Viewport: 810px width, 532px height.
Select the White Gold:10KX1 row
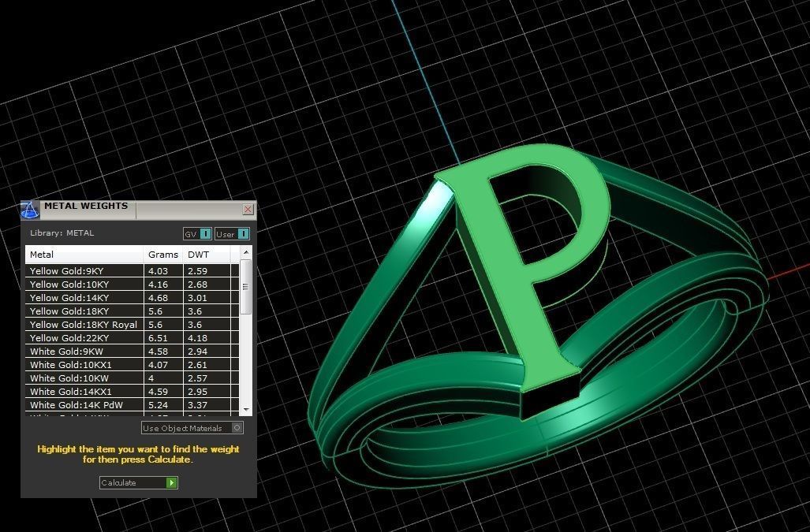132,365
